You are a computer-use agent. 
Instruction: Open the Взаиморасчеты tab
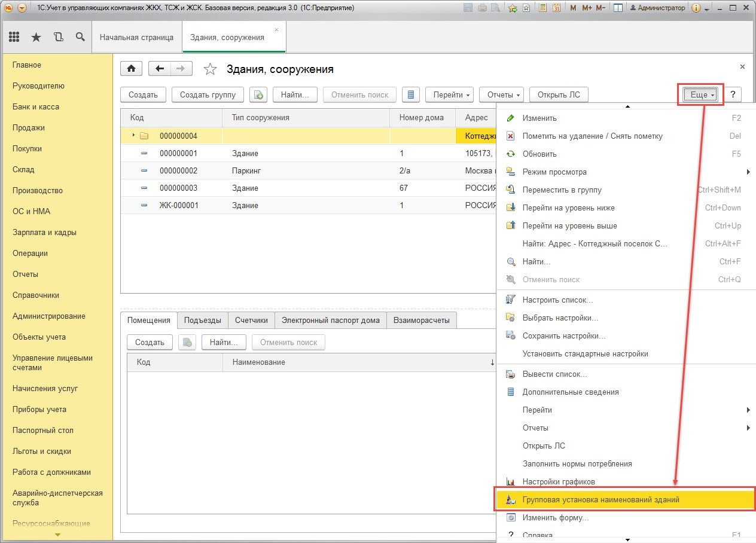(x=422, y=320)
